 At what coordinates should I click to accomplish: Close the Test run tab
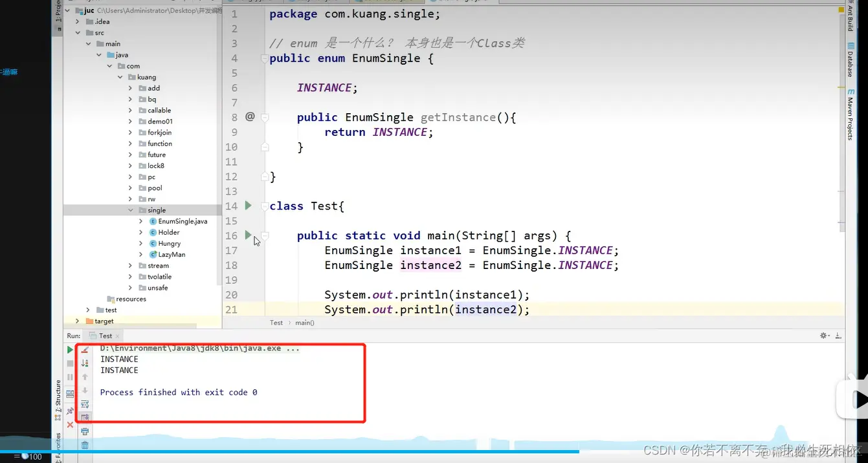pos(118,336)
